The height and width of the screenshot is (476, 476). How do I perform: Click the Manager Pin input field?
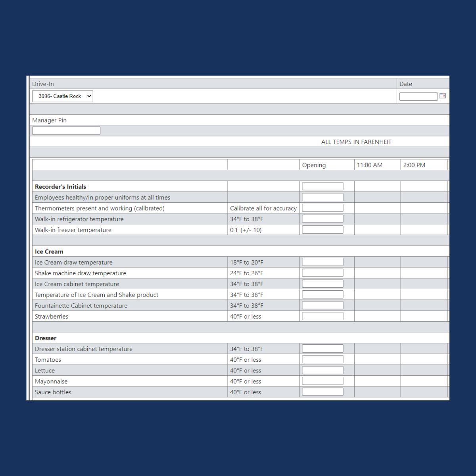click(x=66, y=130)
